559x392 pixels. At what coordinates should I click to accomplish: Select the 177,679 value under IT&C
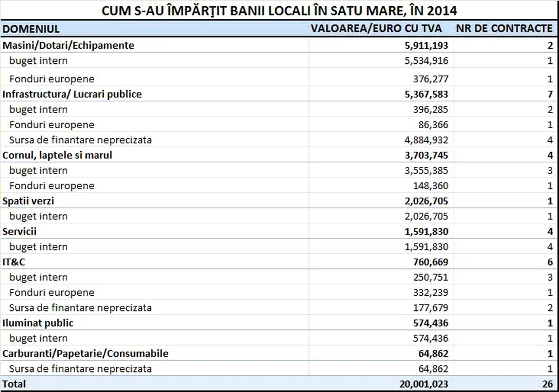pos(428,307)
